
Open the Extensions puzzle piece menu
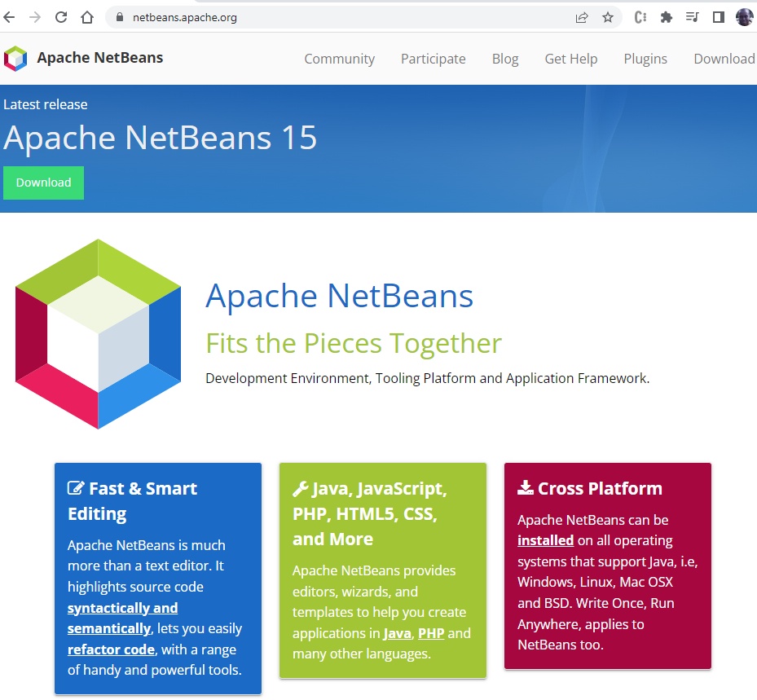point(667,18)
